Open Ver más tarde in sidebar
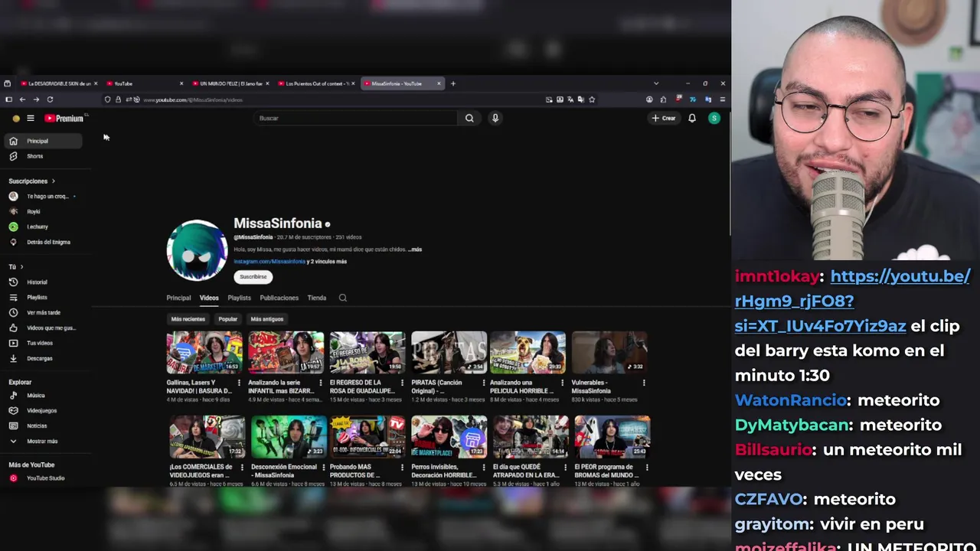The width and height of the screenshot is (980, 551). point(44,313)
